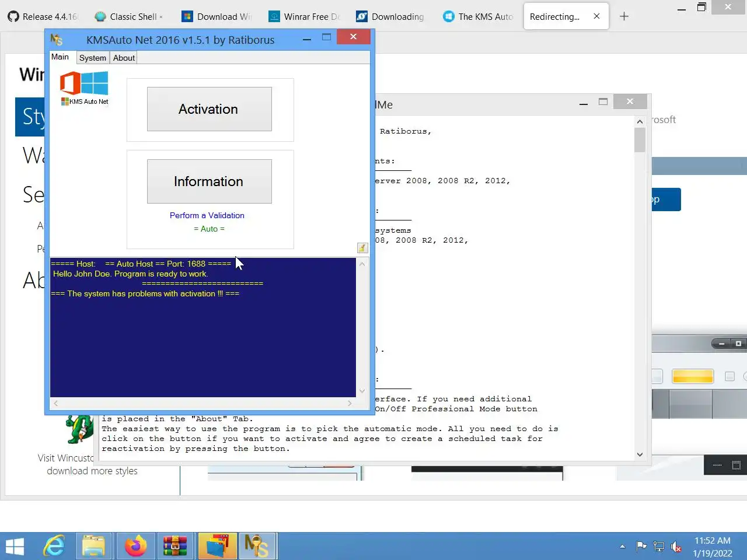Open the Classic Shell browser tab
The image size is (747, 560).
128,16
